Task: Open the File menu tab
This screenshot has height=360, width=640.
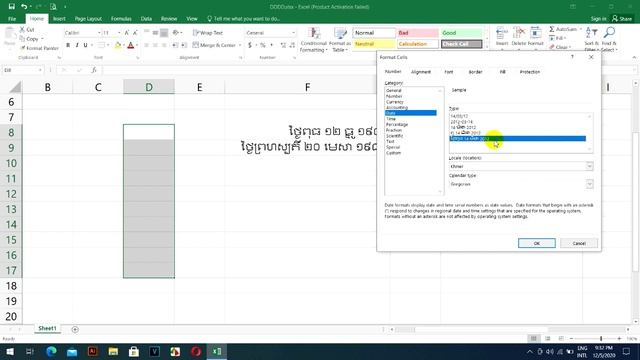Action: (x=12, y=19)
